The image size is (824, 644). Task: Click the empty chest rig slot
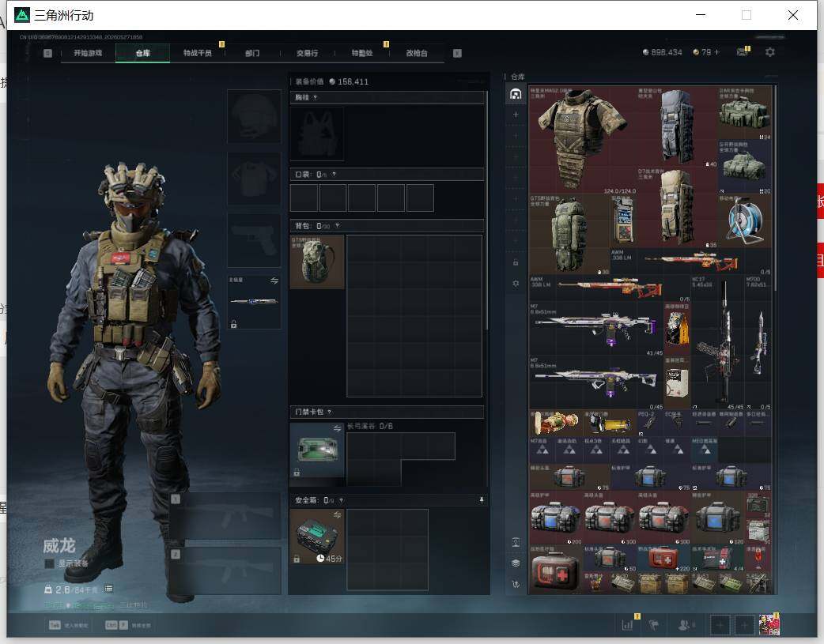pyautogui.click(x=317, y=134)
